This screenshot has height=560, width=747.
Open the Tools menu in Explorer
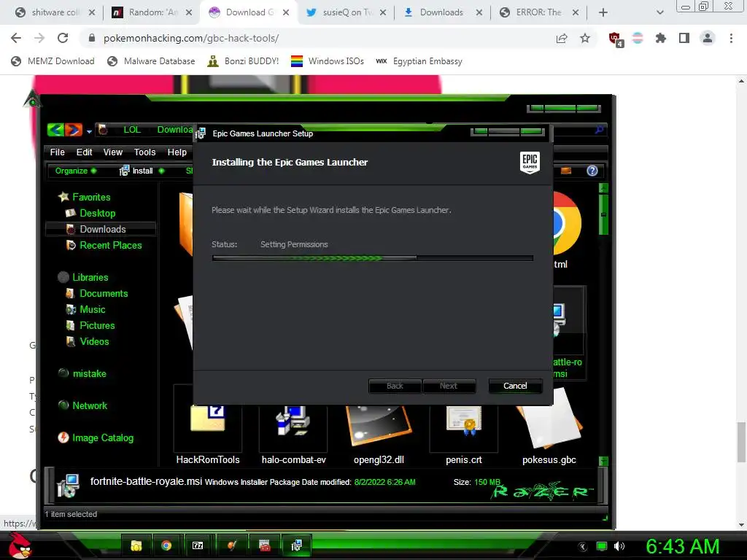(145, 152)
